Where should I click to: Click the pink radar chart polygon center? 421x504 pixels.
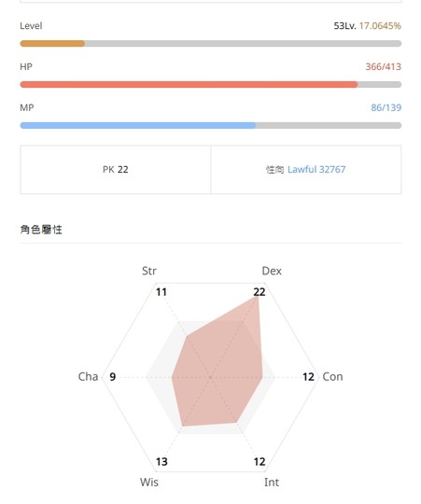click(218, 370)
